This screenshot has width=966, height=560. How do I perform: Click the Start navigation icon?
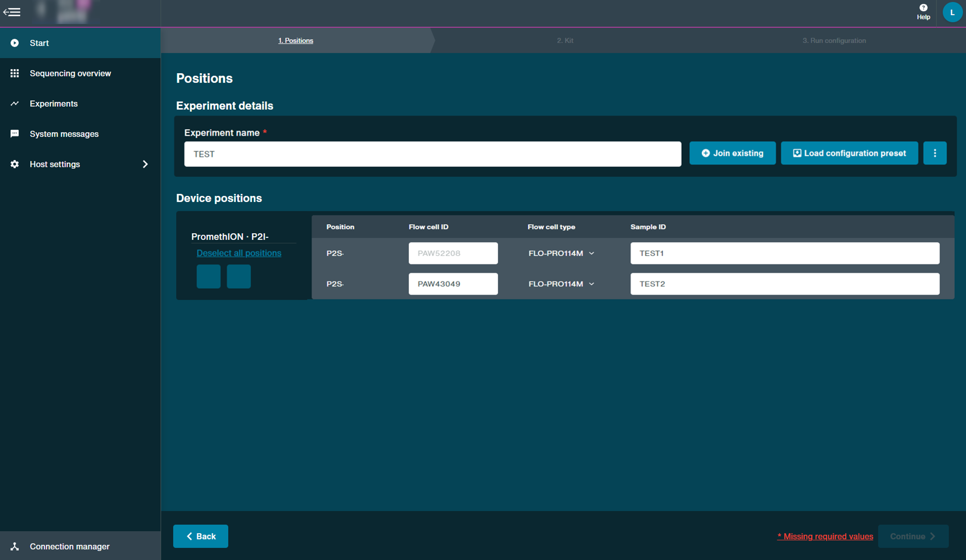(x=15, y=43)
